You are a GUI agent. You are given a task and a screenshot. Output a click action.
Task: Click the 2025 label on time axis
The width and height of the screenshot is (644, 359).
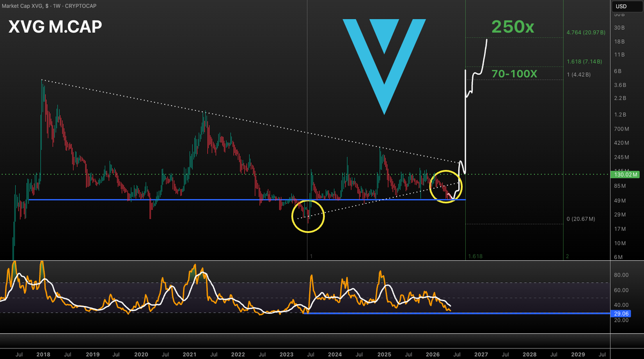tap(384, 355)
